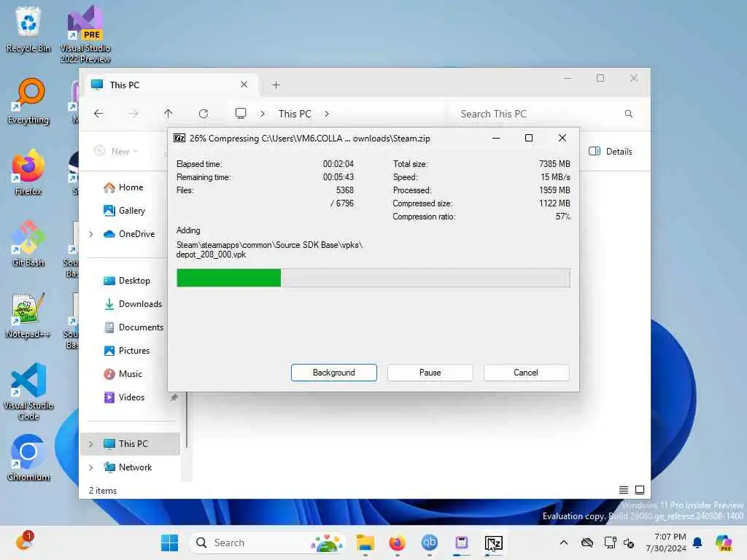Expand the Network tree node
The height and width of the screenshot is (560, 747).
click(x=91, y=467)
